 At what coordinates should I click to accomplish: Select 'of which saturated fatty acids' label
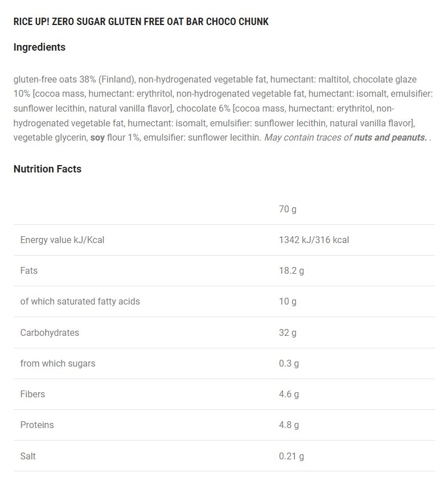80,301
